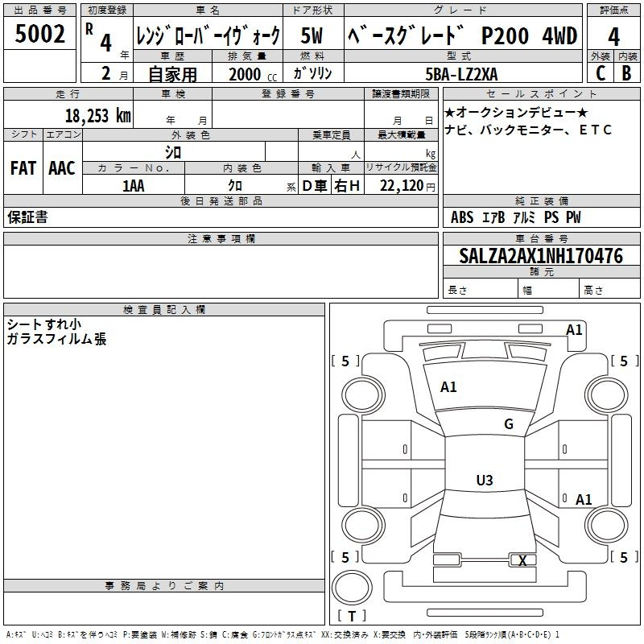Click the lot number 5002
This screenshot has width=644, height=644.
39,34
